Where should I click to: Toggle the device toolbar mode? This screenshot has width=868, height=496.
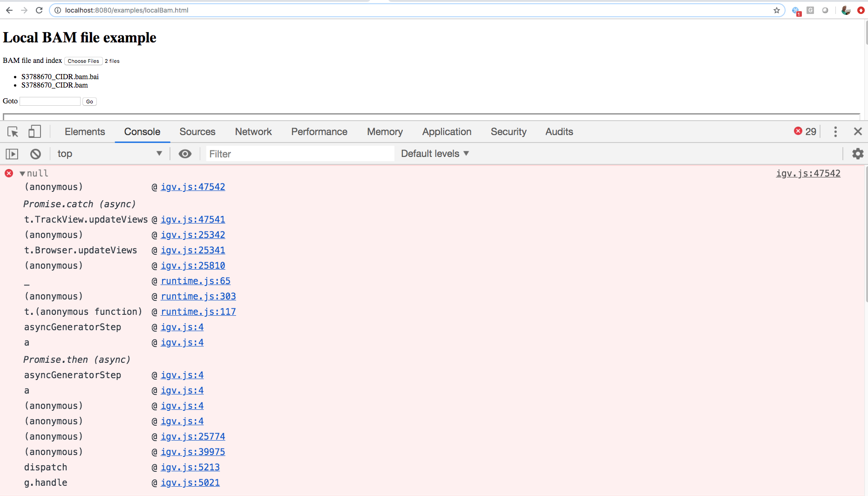(34, 132)
